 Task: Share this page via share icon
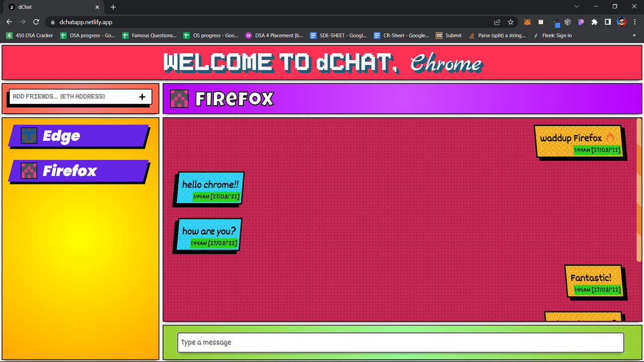497,22
